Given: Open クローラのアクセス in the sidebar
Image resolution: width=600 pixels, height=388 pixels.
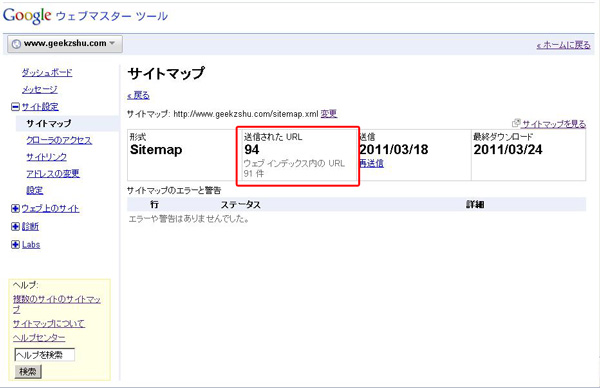Looking at the screenshot, I should click(x=59, y=140).
